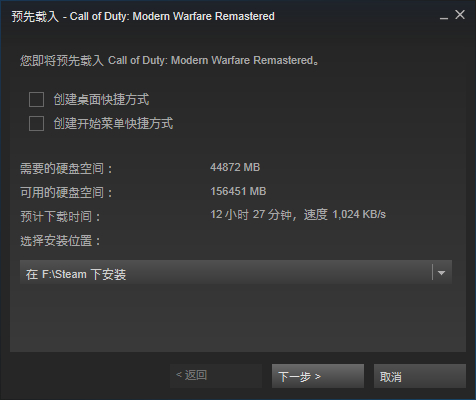Click the 取消 button
Viewport: 476px width, 400px height.
pos(420,376)
